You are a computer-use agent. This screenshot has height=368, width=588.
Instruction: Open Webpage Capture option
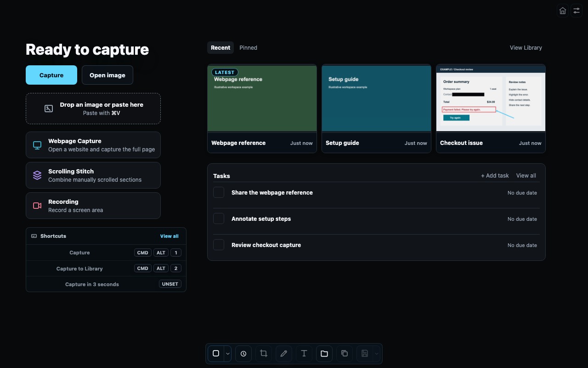(x=93, y=145)
